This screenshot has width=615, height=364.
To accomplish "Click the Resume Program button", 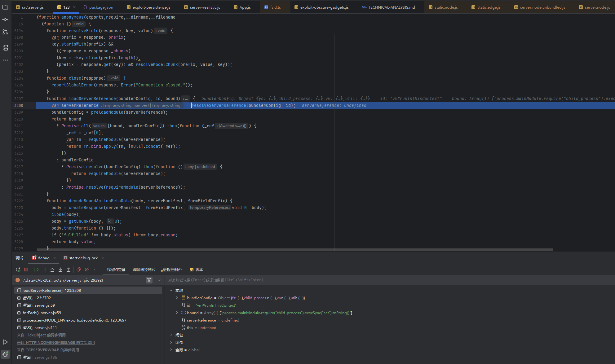I will [x=36, y=270].
